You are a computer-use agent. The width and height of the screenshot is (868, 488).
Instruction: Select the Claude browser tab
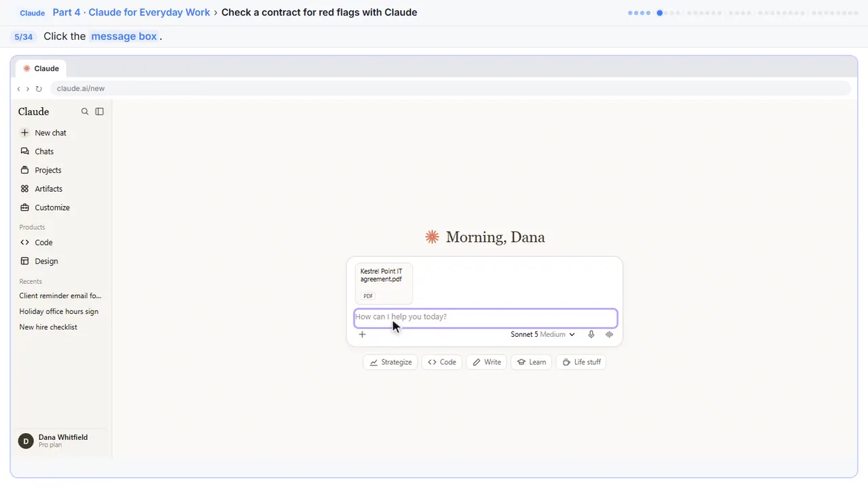(41, 68)
